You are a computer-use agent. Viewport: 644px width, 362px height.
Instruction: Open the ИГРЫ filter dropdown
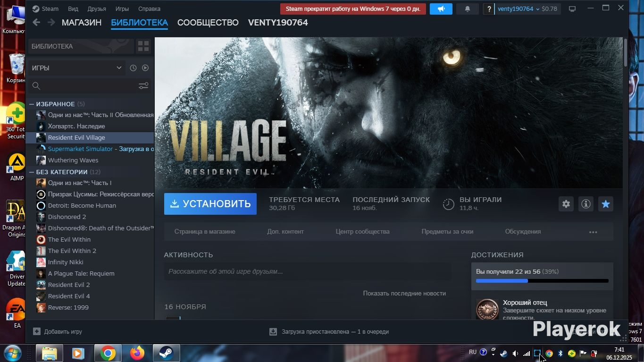pos(76,68)
